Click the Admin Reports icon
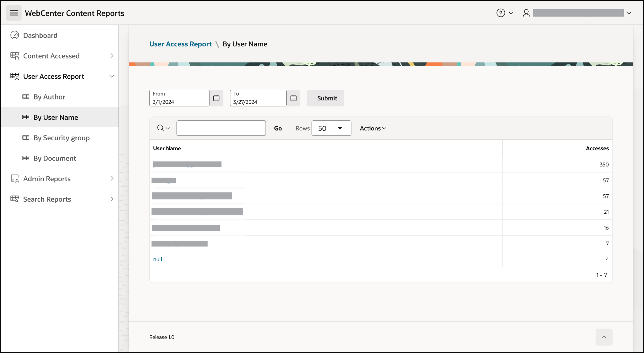This screenshot has height=353, width=644. [14, 179]
